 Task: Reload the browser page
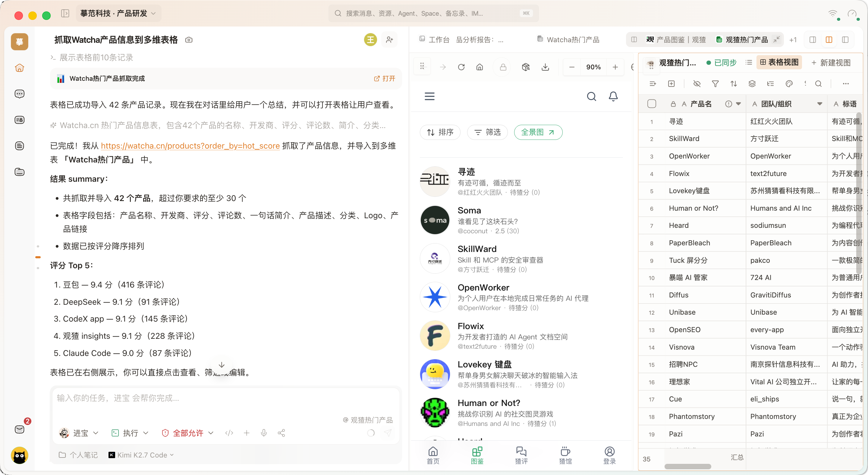461,67
